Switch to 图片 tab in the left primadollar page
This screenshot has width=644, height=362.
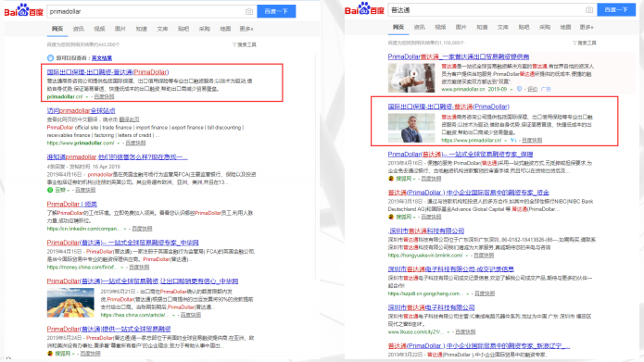point(120,29)
